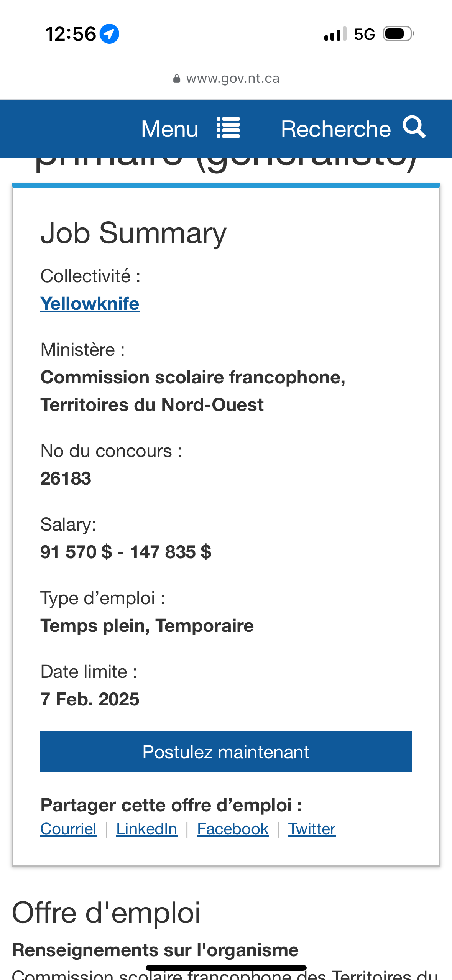452x980 pixels.
Task: Tap the www.gov.nt.ca address bar
Action: click(226, 79)
